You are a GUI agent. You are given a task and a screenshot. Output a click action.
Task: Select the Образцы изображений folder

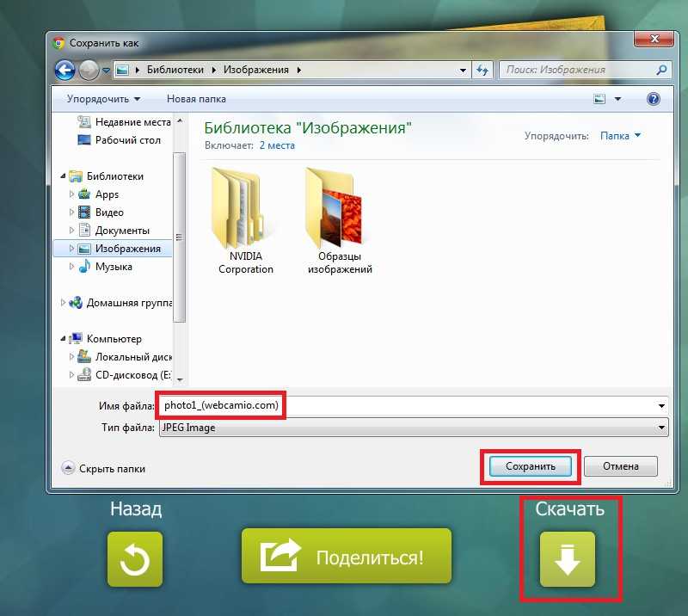coord(340,221)
